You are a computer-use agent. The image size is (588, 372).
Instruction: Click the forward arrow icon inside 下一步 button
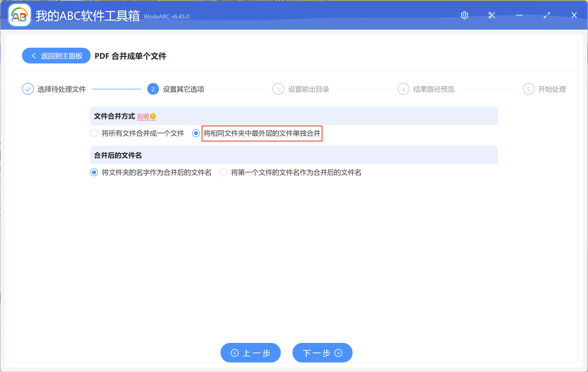(338, 353)
